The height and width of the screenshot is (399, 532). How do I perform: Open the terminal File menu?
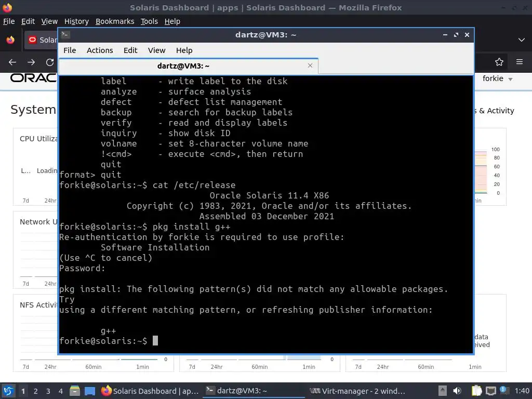[70, 50]
